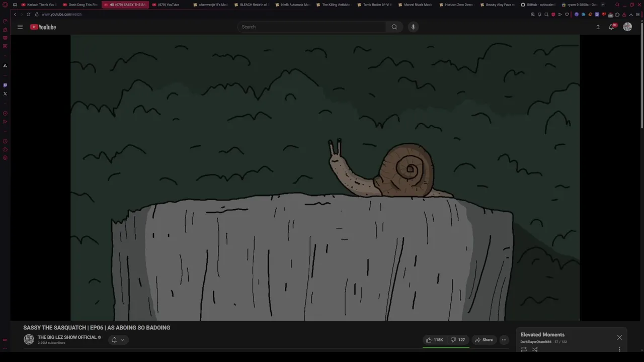The width and height of the screenshot is (644, 362).
Task: Open the more actions three-dot button
Action: pos(504,340)
